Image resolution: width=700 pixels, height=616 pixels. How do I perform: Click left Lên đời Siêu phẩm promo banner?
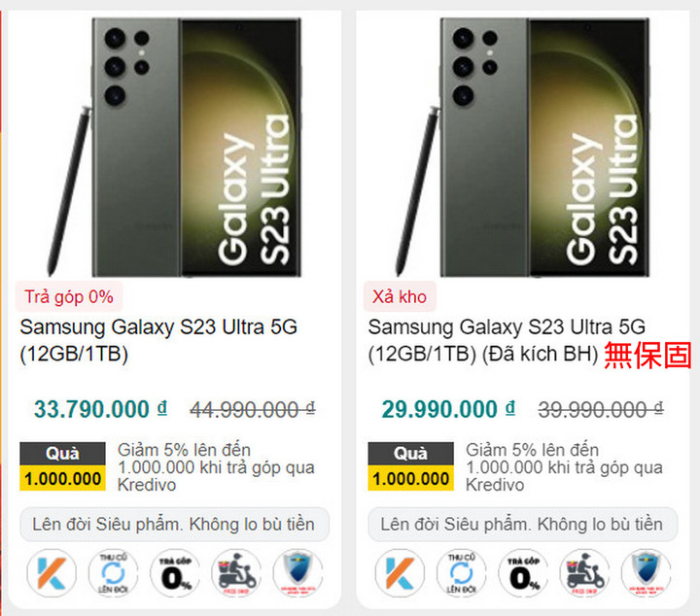(x=175, y=524)
